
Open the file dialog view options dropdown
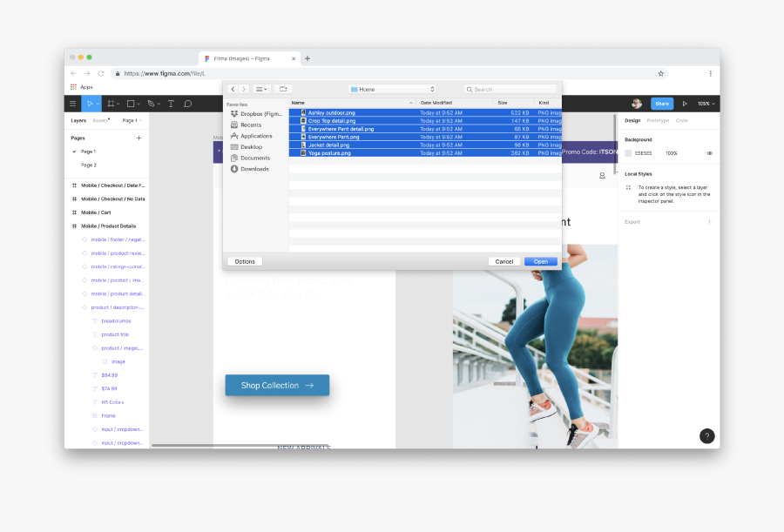(x=261, y=89)
